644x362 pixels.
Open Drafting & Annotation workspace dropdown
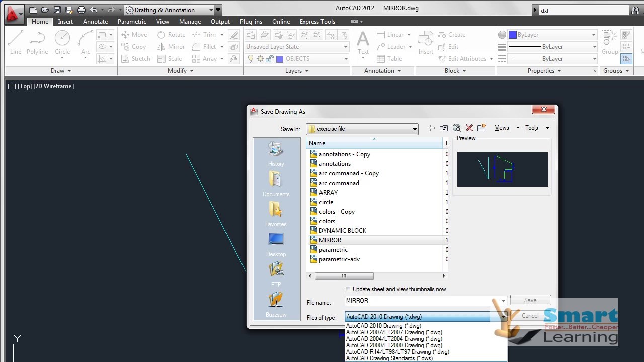[169, 10]
